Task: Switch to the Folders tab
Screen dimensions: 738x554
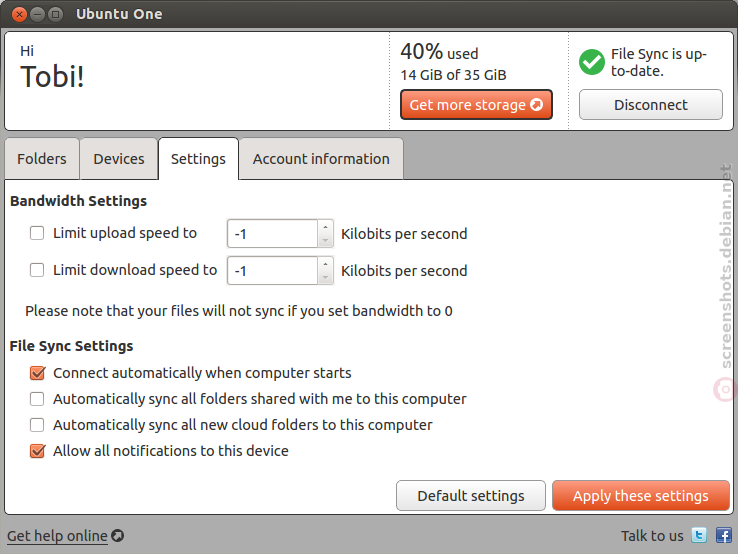Action: [42, 159]
